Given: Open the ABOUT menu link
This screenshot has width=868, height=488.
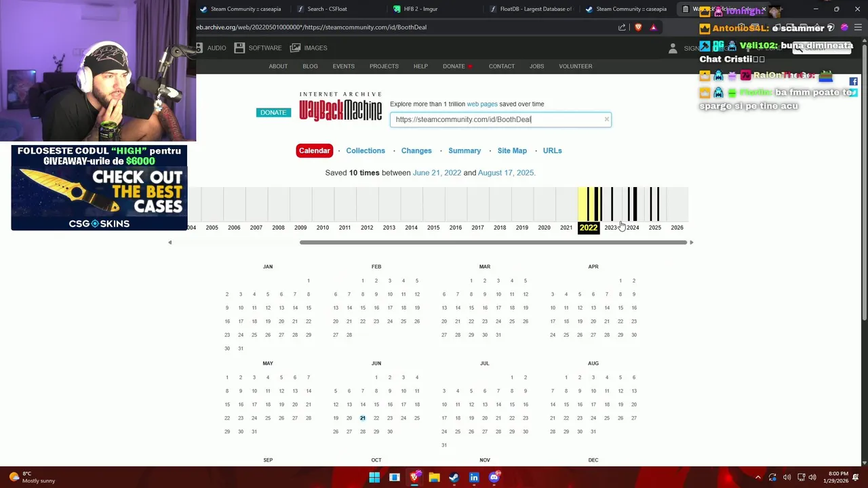Looking at the screenshot, I should click(278, 66).
